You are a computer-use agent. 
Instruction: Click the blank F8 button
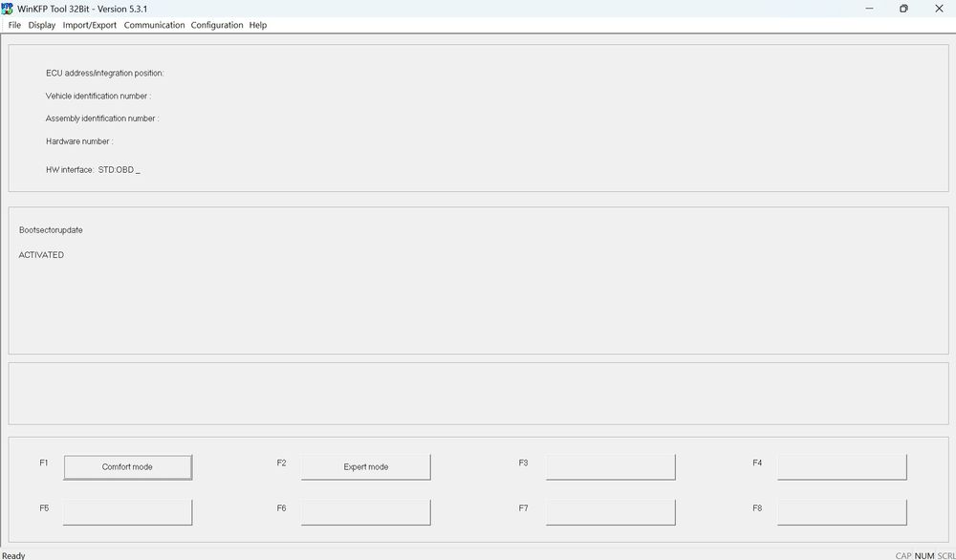click(842, 512)
